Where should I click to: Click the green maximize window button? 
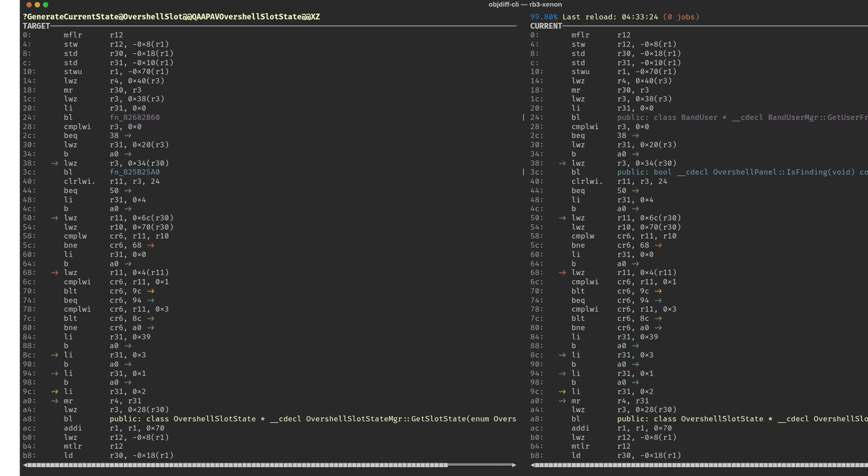[46, 4]
